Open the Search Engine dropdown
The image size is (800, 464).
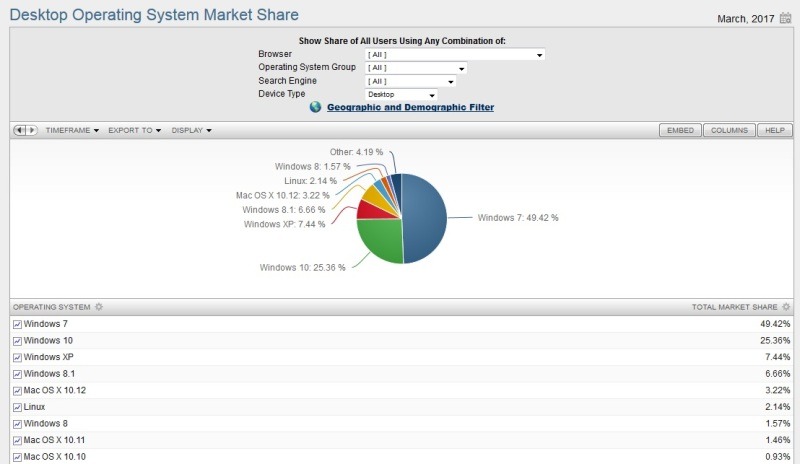tap(410, 81)
